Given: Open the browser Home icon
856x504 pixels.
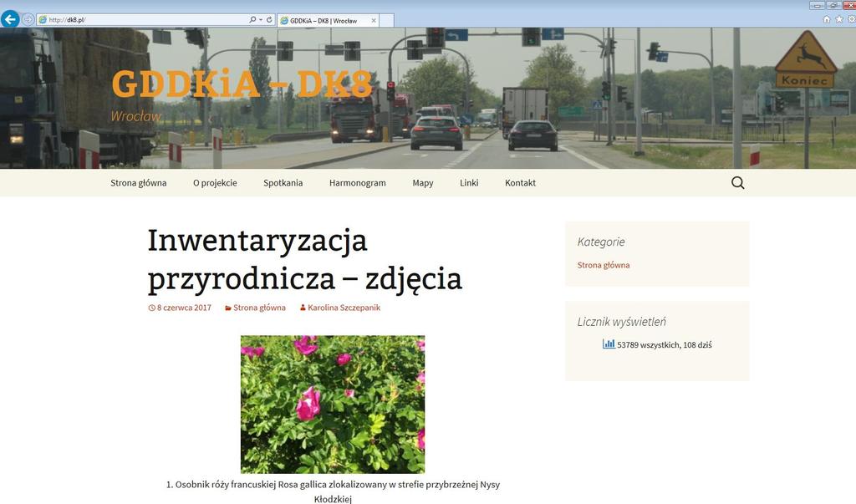Looking at the screenshot, I should [827, 20].
